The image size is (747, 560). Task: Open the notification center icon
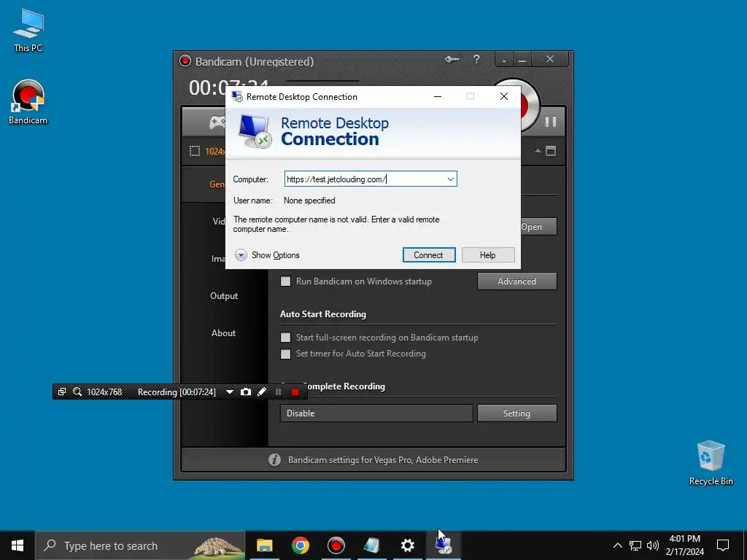[x=723, y=545]
